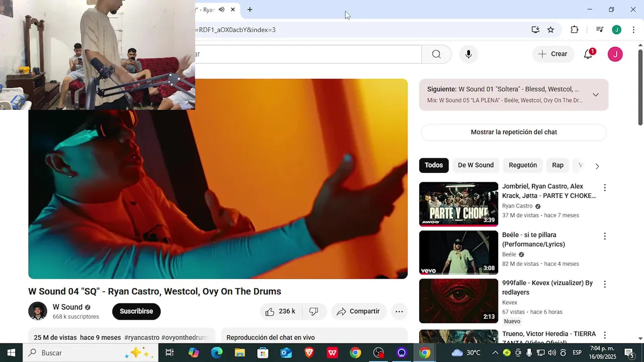This screenshot has height=362, width=644.
Task: Select the De W Sound filter chip
Action: point(475,165)
